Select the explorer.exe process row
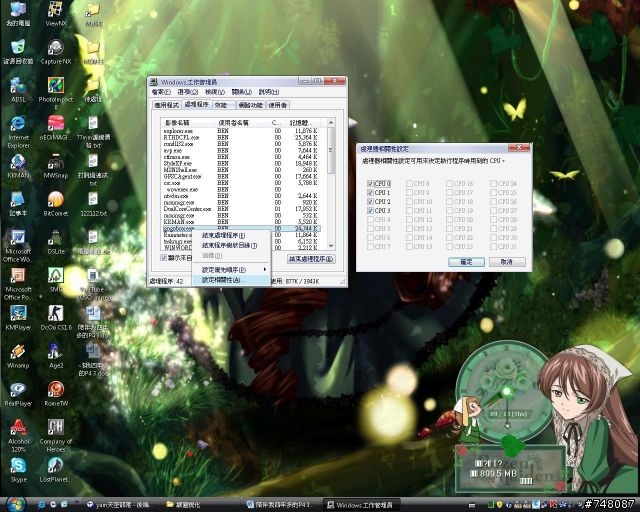Screen dimensions: 640x512 [241, 131]
